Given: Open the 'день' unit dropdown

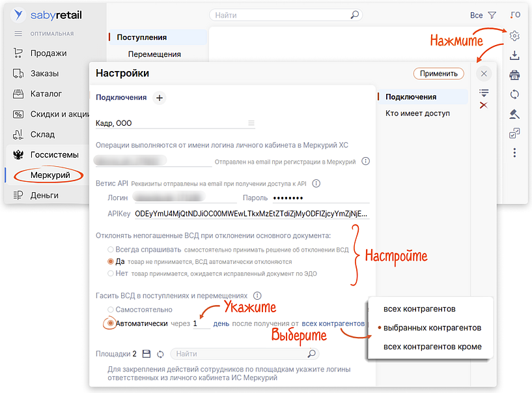Looking at the screenshot, I should click(221, 324).
